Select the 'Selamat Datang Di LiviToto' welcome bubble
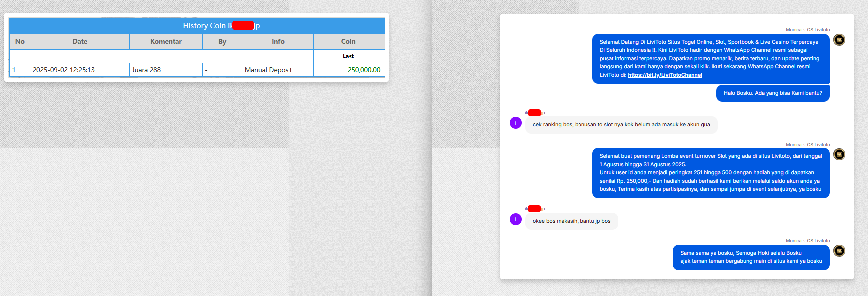The width and height of the screenshot is (868, 296). 711,59
